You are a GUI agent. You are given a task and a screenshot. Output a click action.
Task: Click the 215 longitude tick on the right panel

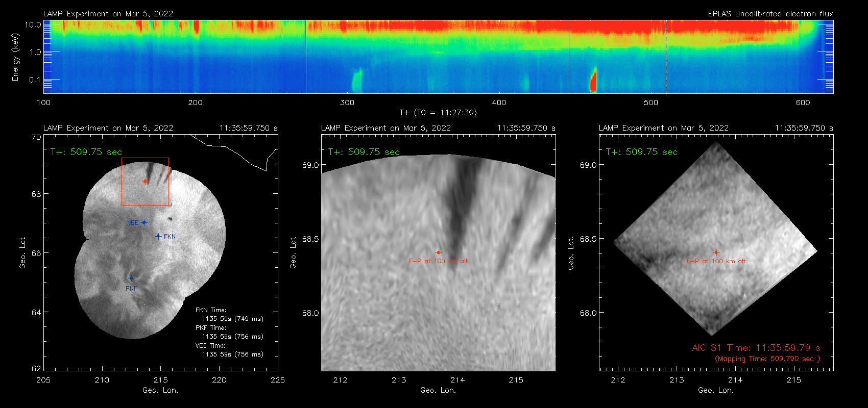pos(794,380)
